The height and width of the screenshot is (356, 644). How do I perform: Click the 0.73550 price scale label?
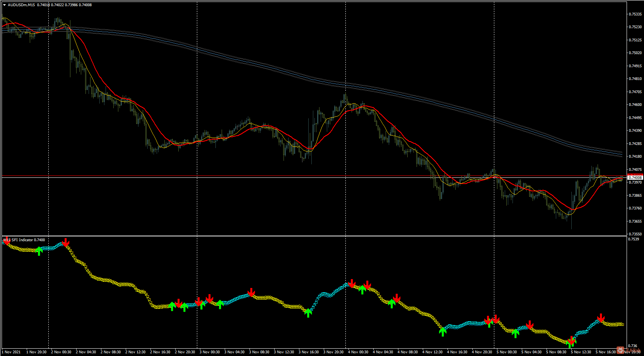coord(635,234)
